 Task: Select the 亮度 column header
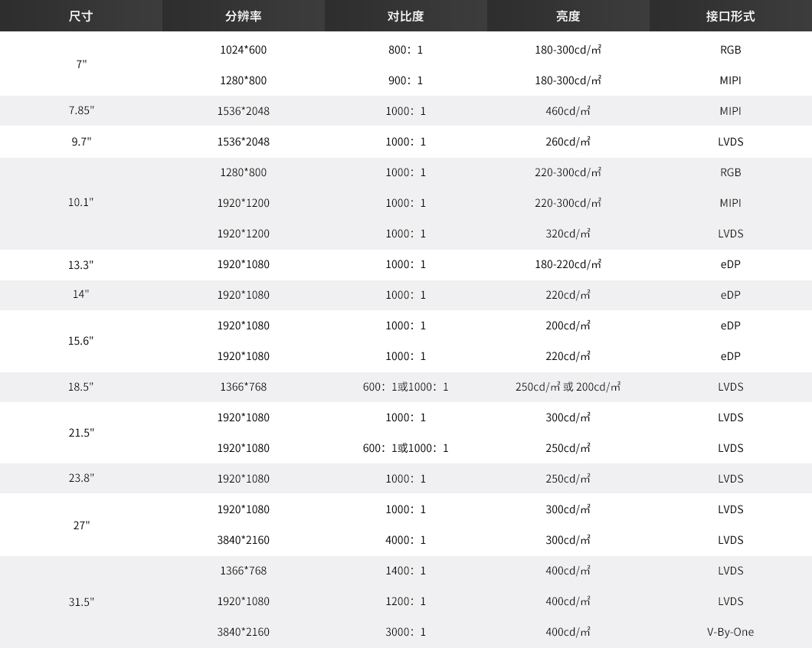(x=568, y=16)
